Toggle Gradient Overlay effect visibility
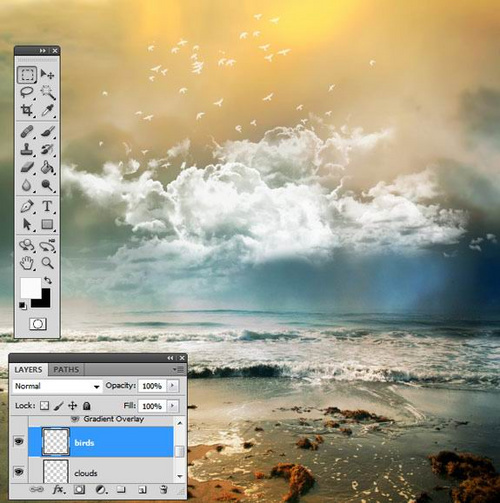 click(x=75, y=419)
